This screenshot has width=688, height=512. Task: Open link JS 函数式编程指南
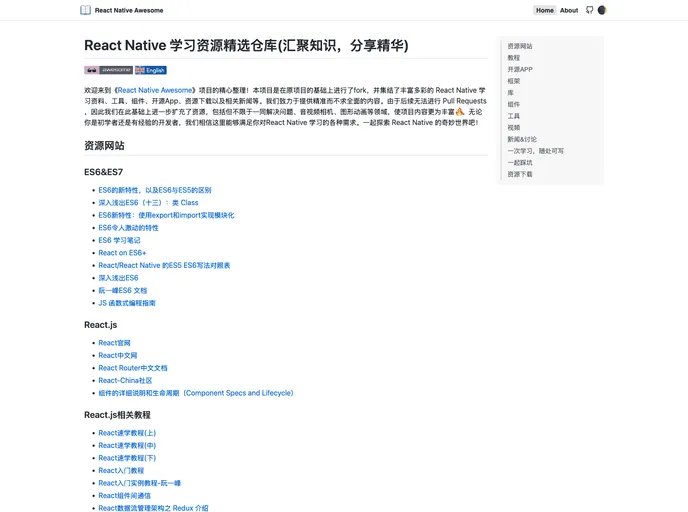click(127, 303)
